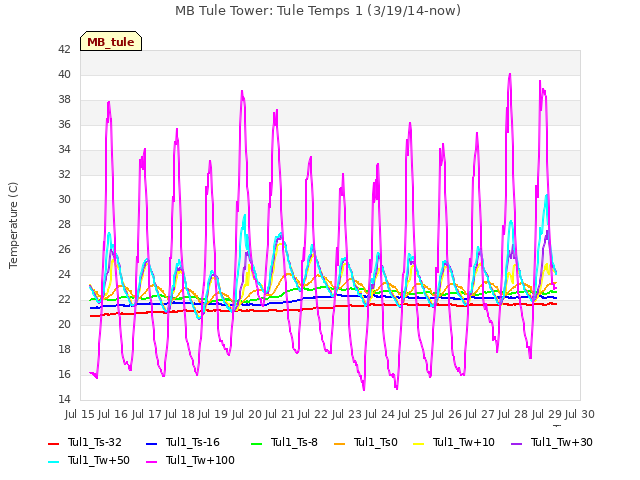
Task: Click the 14 y-axis tick label
Action: 64,399
